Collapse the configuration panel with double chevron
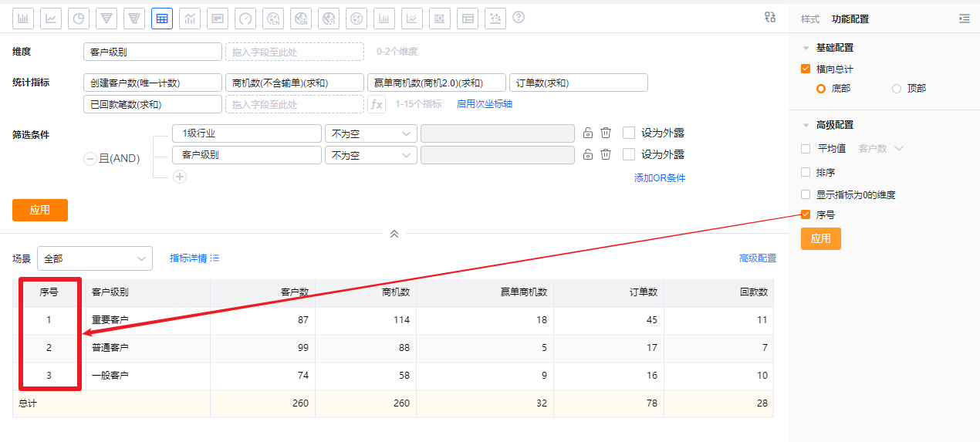980x442 pixels. [x=394, y=234]
